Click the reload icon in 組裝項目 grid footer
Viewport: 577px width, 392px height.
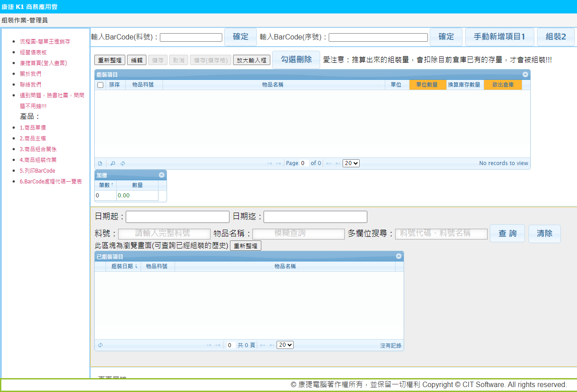click(123, 163)
